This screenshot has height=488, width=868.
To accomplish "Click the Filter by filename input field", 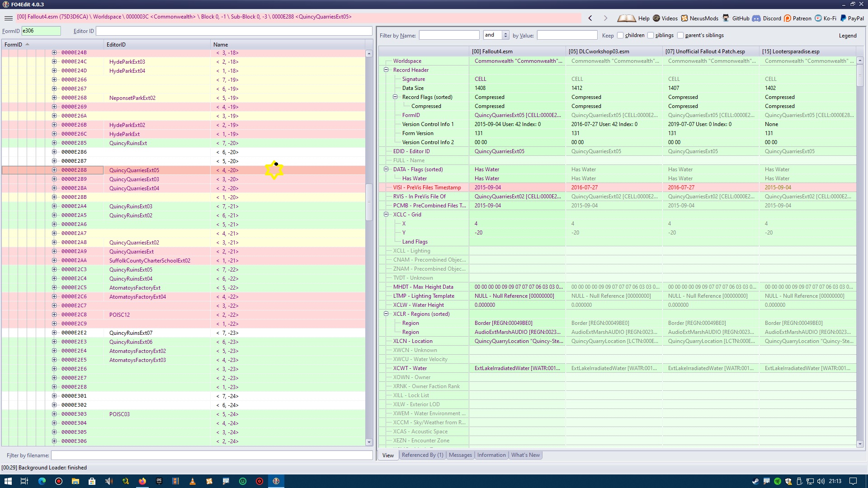I will coord(212,455).
